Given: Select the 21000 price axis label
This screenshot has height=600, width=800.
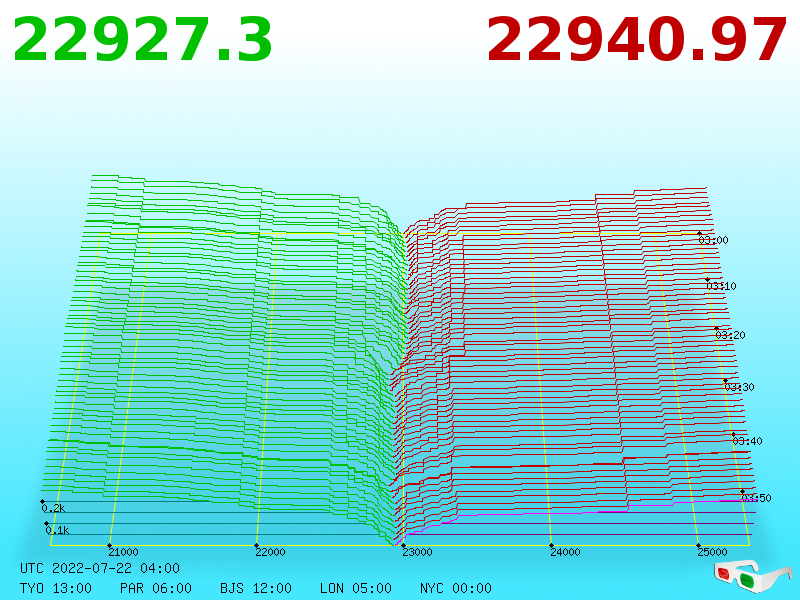Looking at the screenshot, I should 123,552.
